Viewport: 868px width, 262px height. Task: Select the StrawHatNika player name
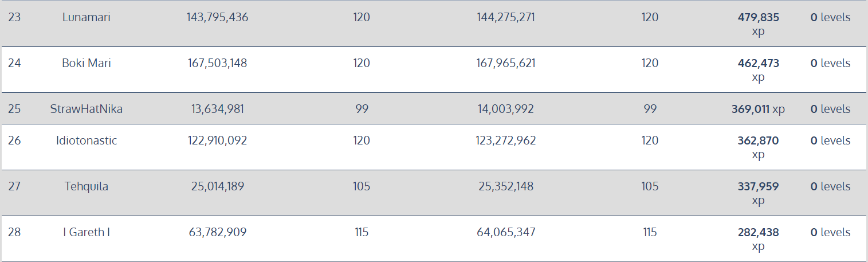pyautogui.click(x=86, y=109)
